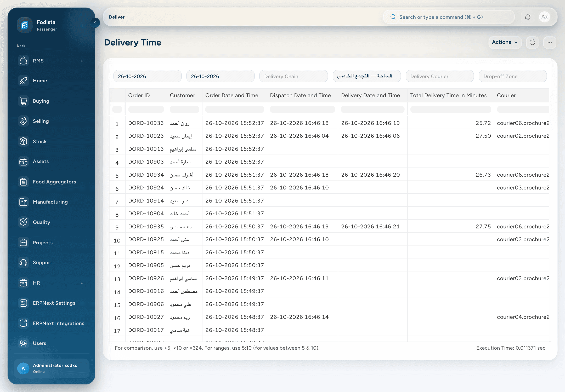Open the Manufacturing building icon

click(x=23, y=202)
